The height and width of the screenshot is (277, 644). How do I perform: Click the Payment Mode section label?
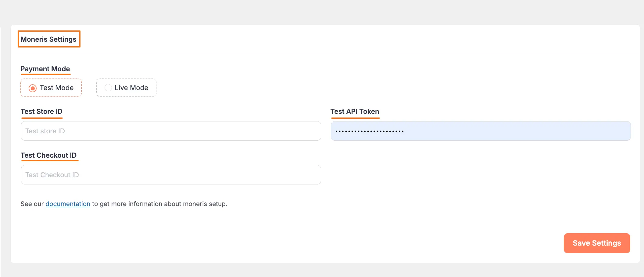coord(45,68)
